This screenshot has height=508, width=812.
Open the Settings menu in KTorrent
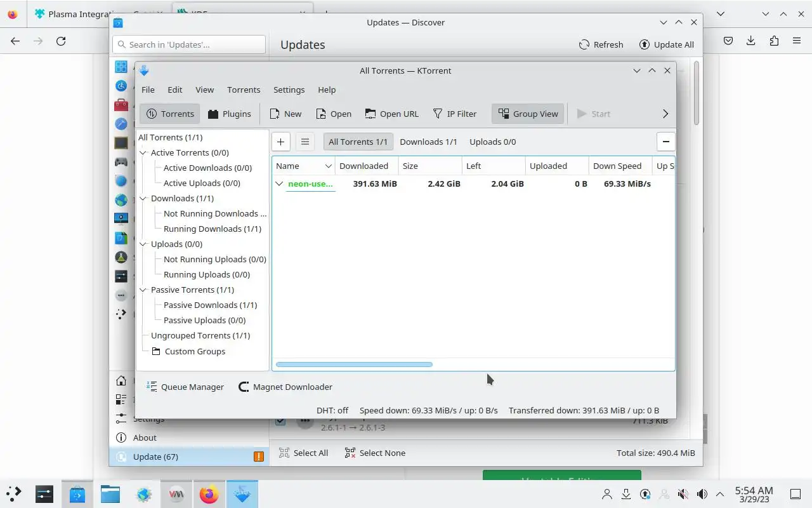(x=289, y=90)
